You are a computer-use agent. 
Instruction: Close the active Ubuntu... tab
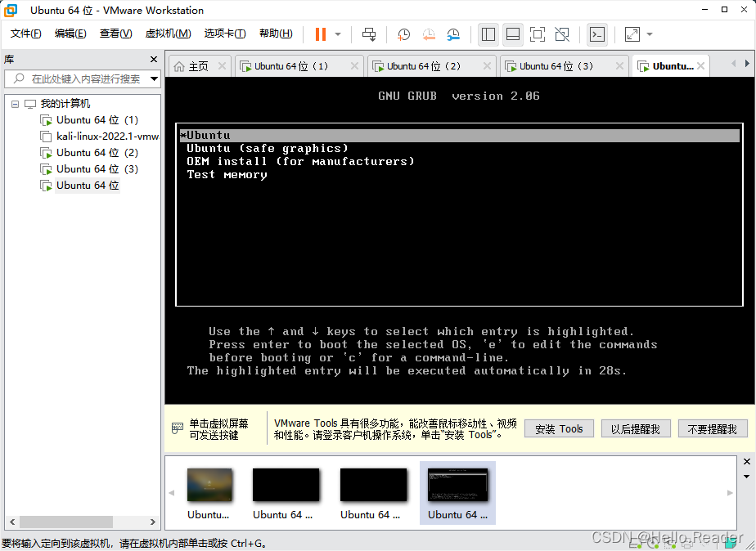(x=700, y=66)
